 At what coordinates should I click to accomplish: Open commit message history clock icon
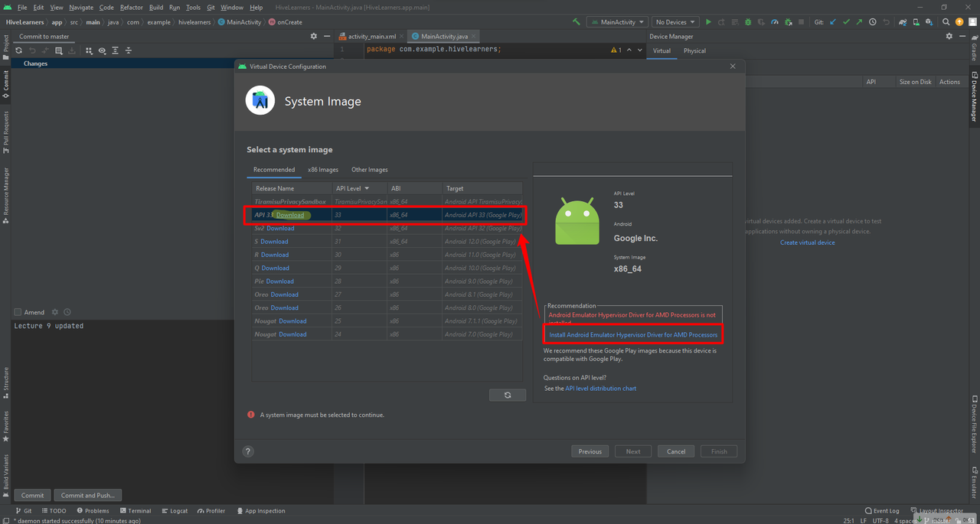point(67,312)
